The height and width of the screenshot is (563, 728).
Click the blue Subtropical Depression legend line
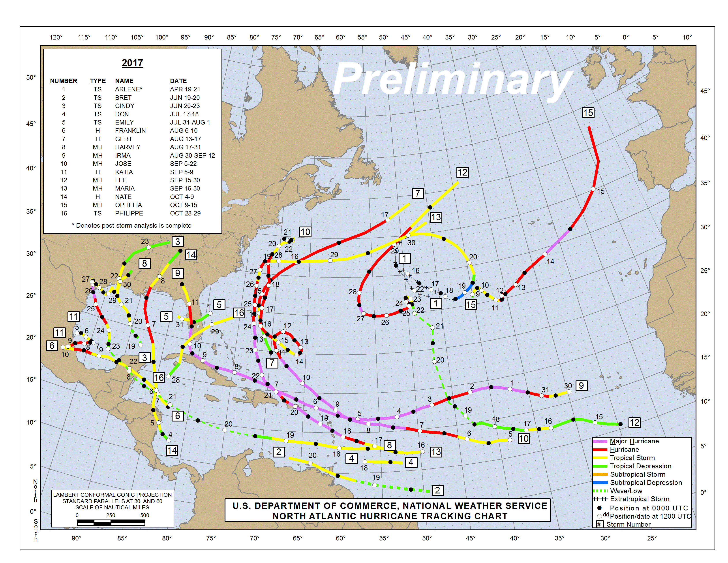click(x=600, y=483)
